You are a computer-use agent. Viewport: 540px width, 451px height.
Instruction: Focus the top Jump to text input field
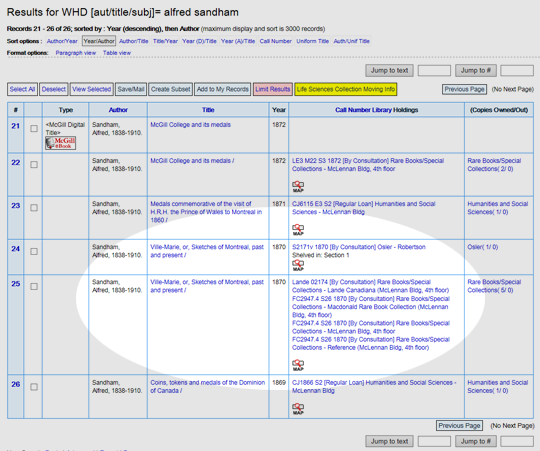point(434,71)
